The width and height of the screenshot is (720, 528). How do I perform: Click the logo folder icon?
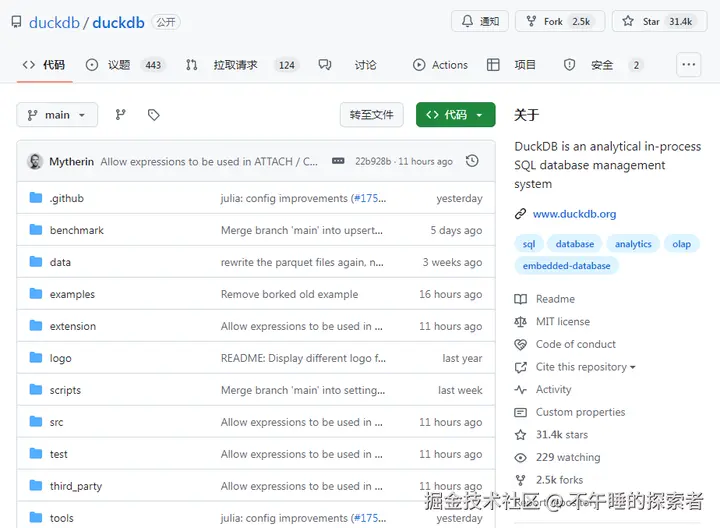click(36, 357)
